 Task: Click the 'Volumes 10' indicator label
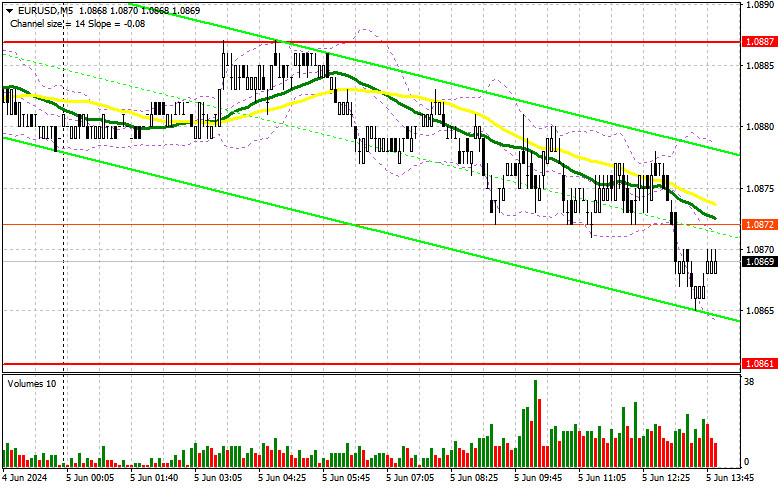(32, 384)
